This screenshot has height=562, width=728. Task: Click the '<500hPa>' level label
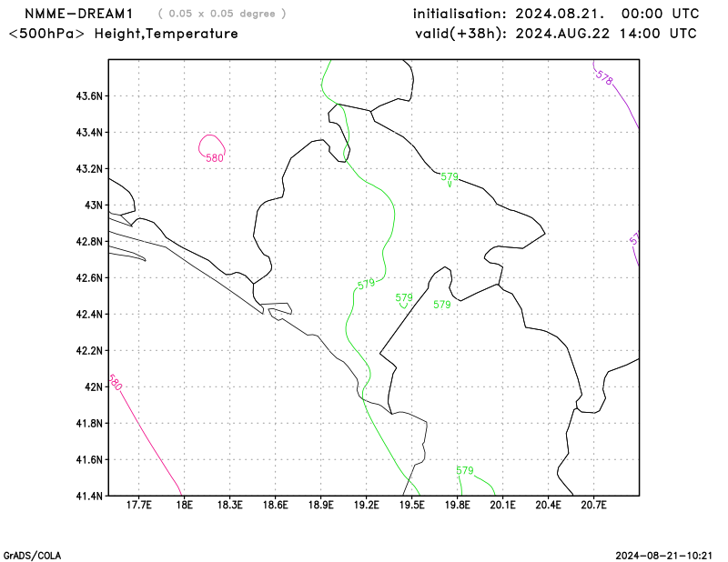[x=47, y=34]
